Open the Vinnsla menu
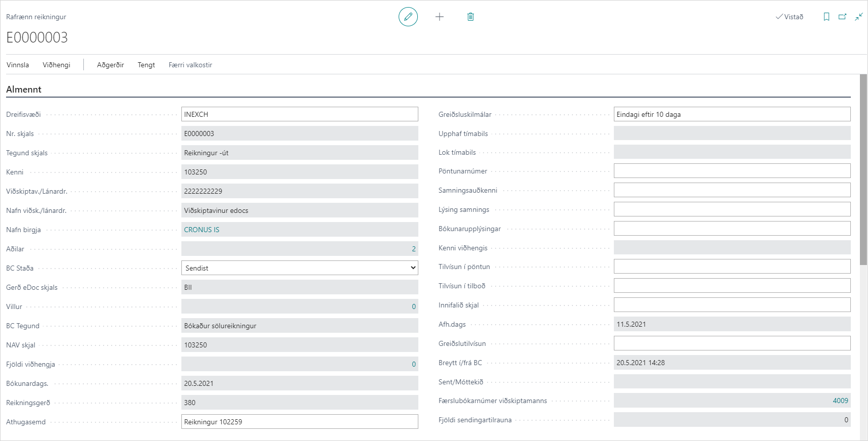This screenshot has width=868, height=441. [18, 65]
